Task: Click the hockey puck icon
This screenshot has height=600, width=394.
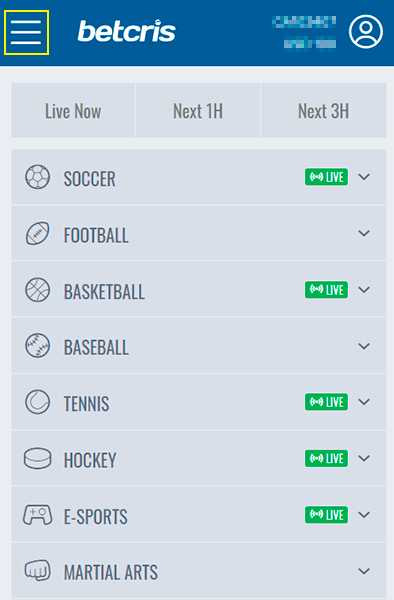Action: 37,458
